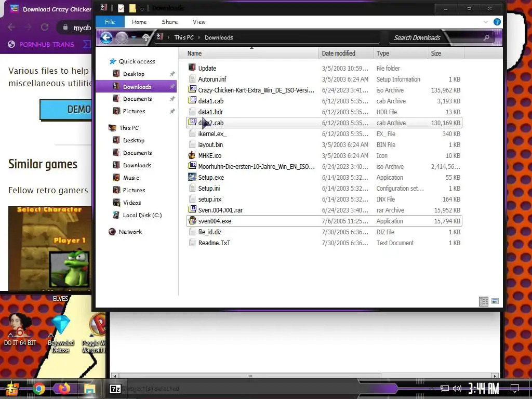Image resolution: width=532 pixels, height=399 pixels.
Task: Click the volume speaker icon in the tray
Action: (x=457, y=389)
